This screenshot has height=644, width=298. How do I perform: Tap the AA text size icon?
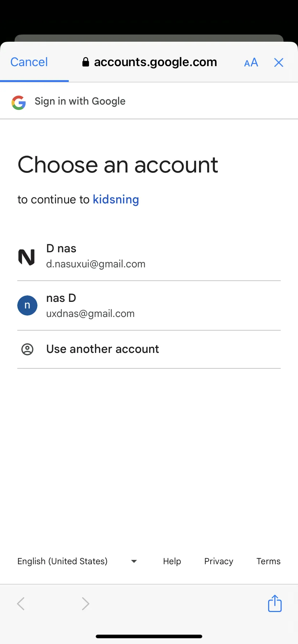point(251,63)
